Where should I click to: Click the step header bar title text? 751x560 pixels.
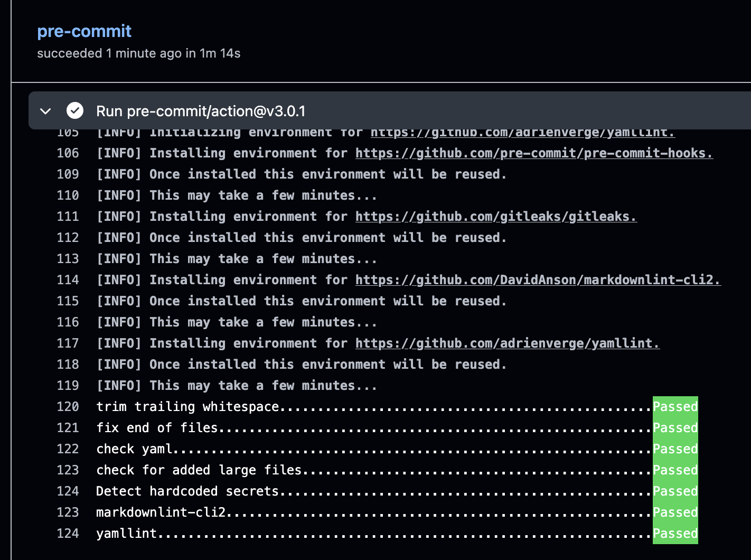201,111
